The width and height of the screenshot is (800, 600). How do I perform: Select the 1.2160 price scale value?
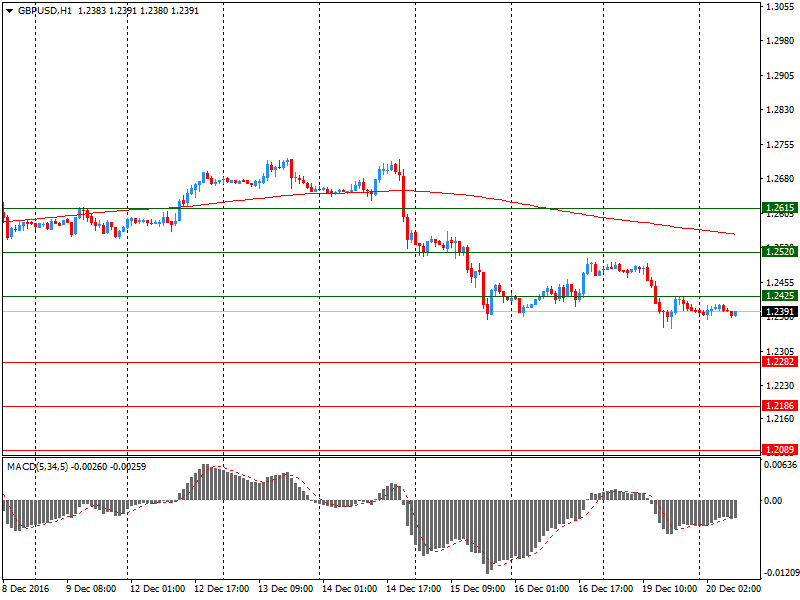pyautogui.click(x=781, y=419)
